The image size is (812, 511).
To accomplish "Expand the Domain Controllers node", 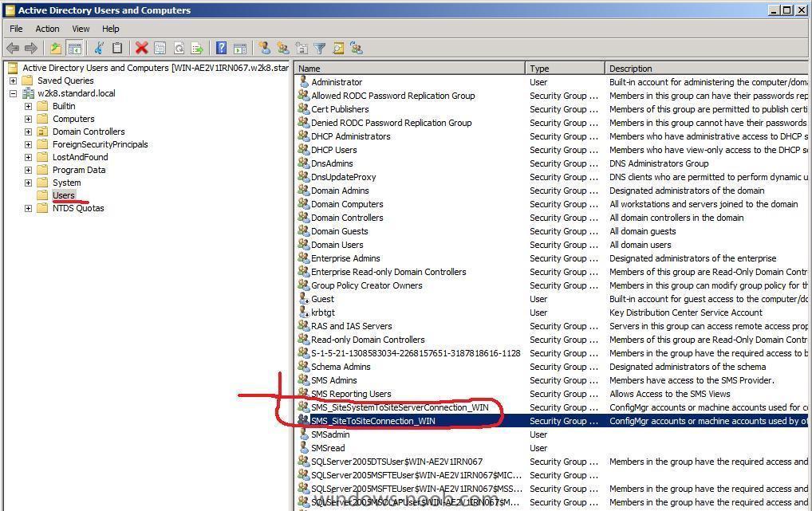I will coord(28,132).
